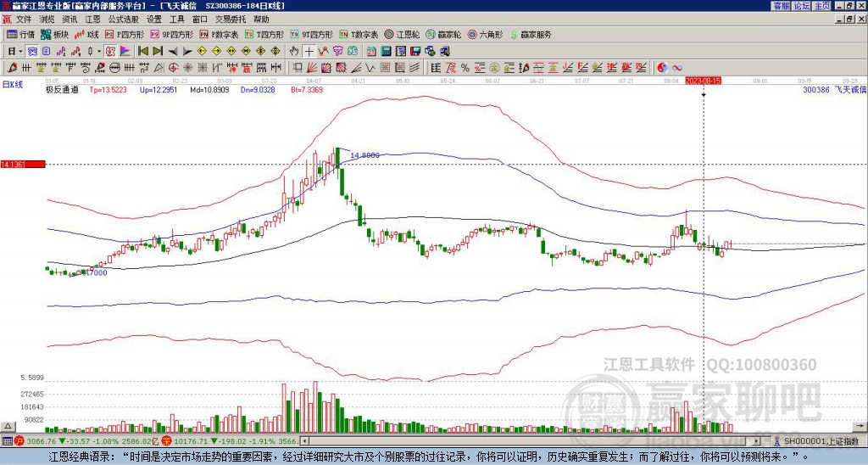Toggle the crosshair cursor tool
Viewport: 868px width, 465px height.
[309, 52]
